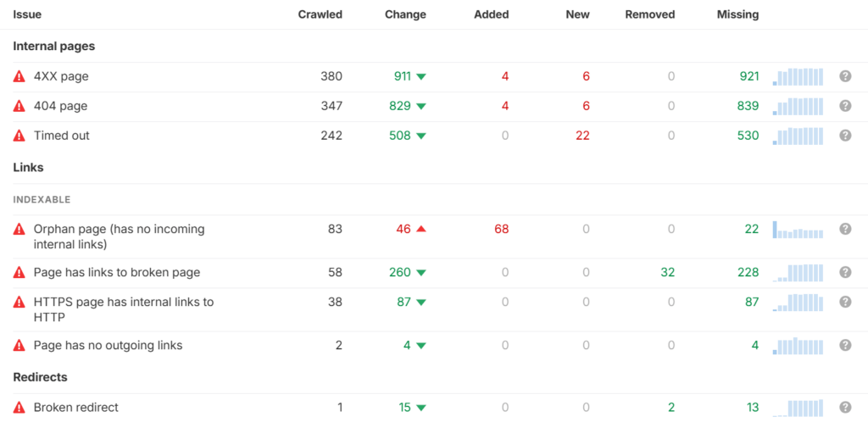This screenshot has width=868, height=428.
Task: Open history bar chart for Orphan page
Action: [x=798, y=229]
